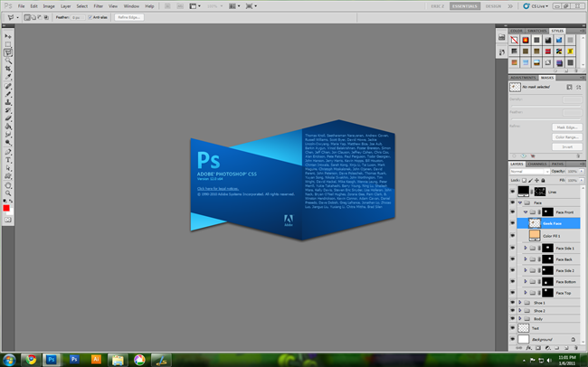Expand the Shoe 2 group
The height and width of the screenshot is (367, 588).
coord(520,310)
